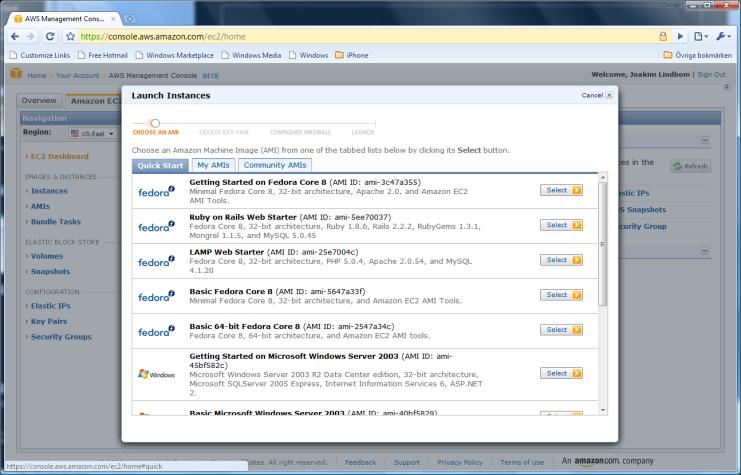741x475 pixels.
Task: Open Volumes in the navigation panel
Action: click(47, 256)
